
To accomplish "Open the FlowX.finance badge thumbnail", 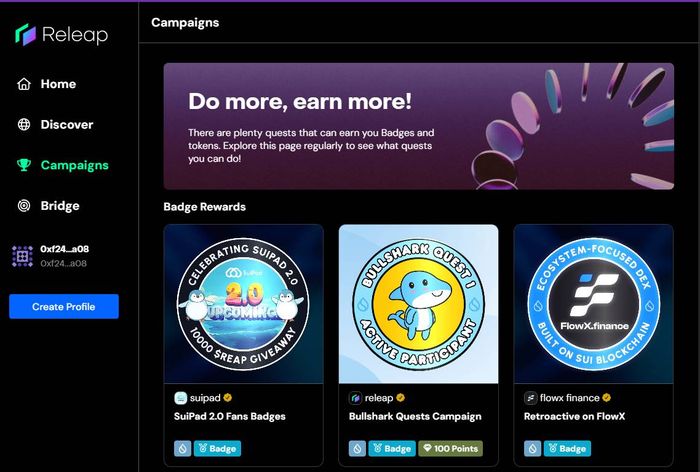I will (x=594, y=304).
